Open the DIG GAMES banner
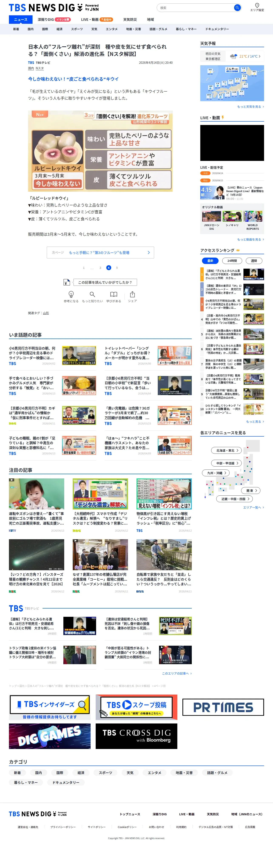The width and height of the screenshot is (273, 868). coord(50,736)
